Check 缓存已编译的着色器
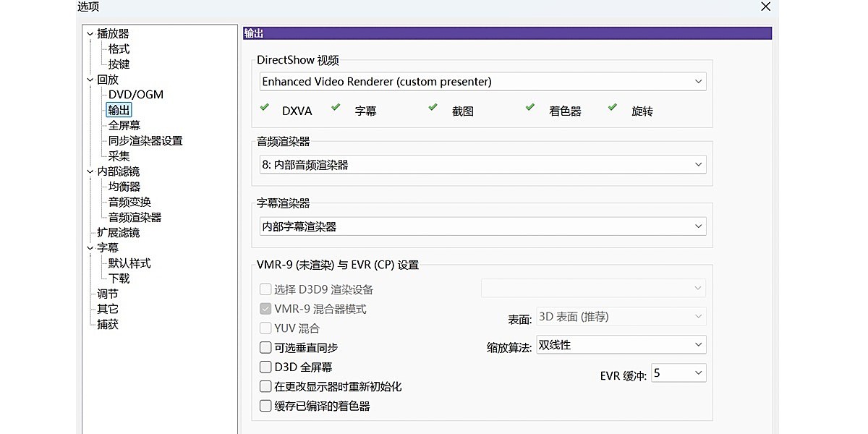The width and height of the screenshot is (868, 434). click(266, 406)
